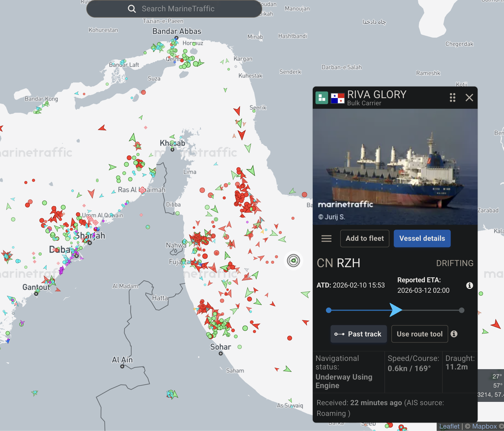The width and height of the screenshot is (504, 431).
Task: Click the Bandar Kong map label
Action: click(41, 99)
